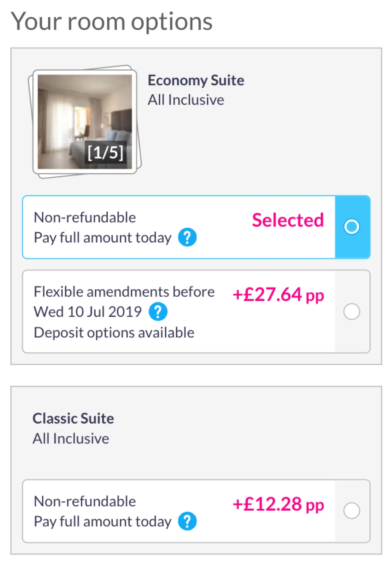392x563 pixels.
Task: Click Economy Suite 'Pay full amount today' text
Action: (x=102, y=238)
